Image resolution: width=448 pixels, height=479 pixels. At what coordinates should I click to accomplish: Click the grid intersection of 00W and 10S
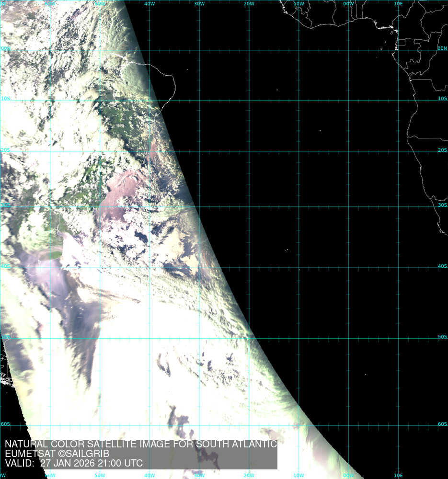[x=349, y=100]
